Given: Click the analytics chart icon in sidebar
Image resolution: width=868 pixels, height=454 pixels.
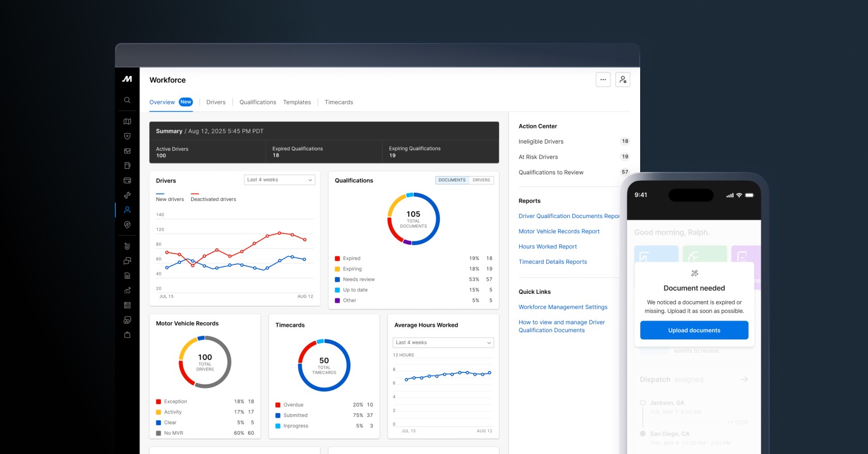Looking at the screenshot, I should [x=127, y=290].
